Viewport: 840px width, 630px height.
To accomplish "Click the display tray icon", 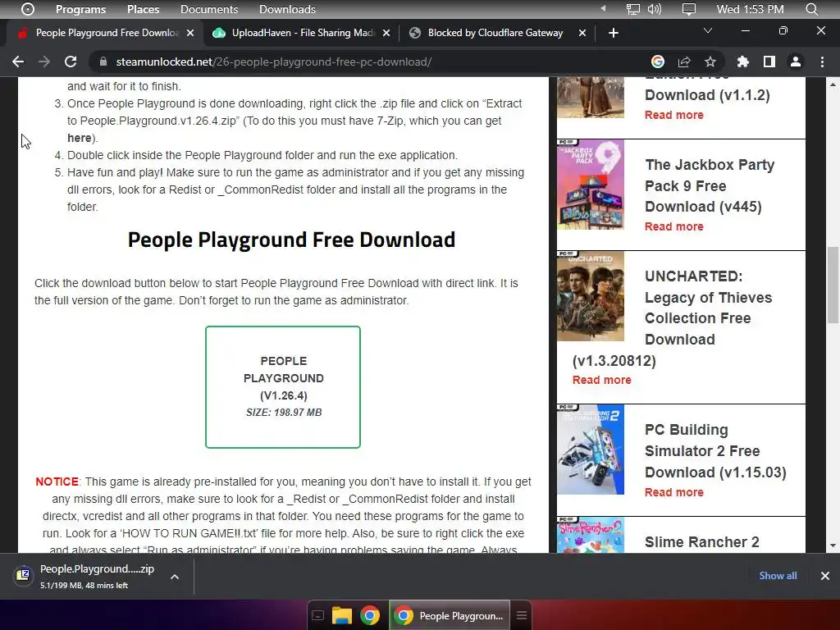I will point(689,9).
